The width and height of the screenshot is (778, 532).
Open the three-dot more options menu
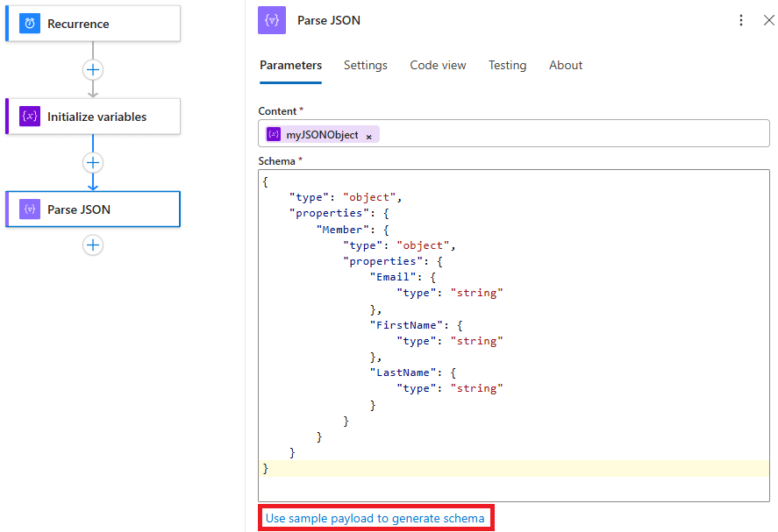click(x=741, y=20)
